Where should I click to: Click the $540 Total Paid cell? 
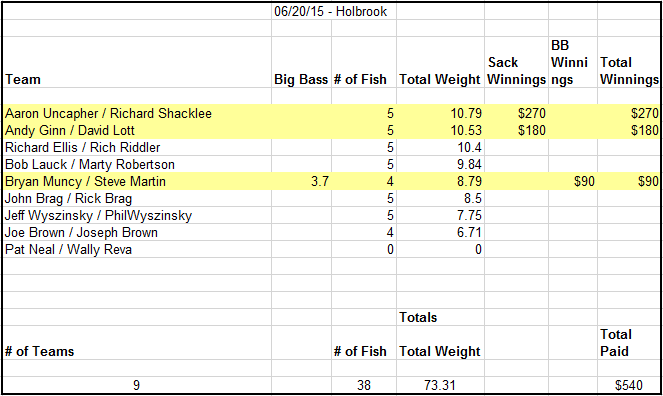pyautogui.click(x=628, y=385)
